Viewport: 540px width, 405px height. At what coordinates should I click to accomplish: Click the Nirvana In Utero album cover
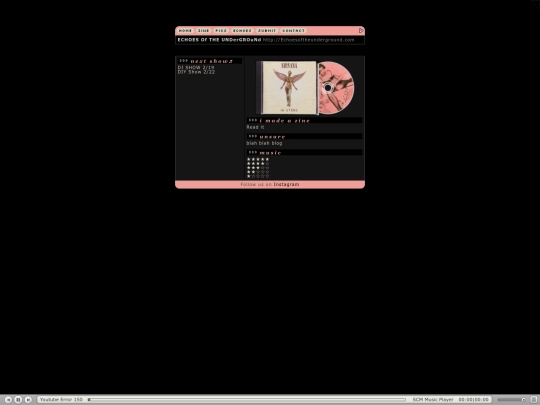click(x=288, y=87)
